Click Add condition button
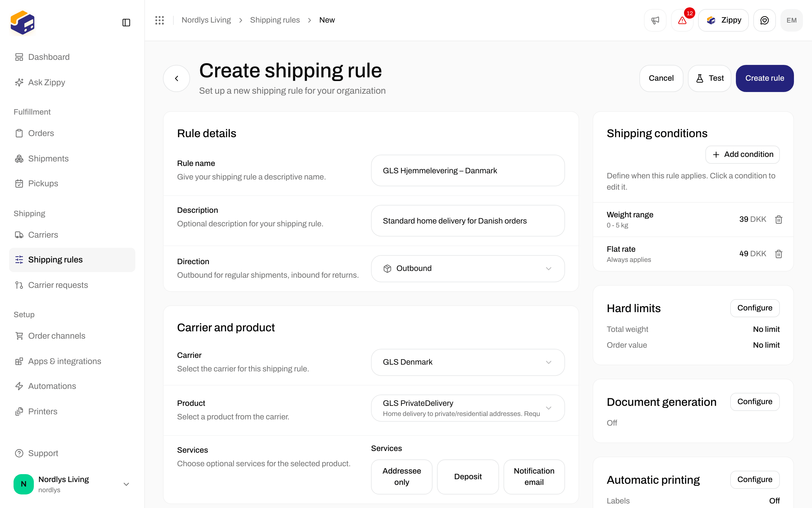Viewport: 812px width, 508px height. (x=742, y=155)
